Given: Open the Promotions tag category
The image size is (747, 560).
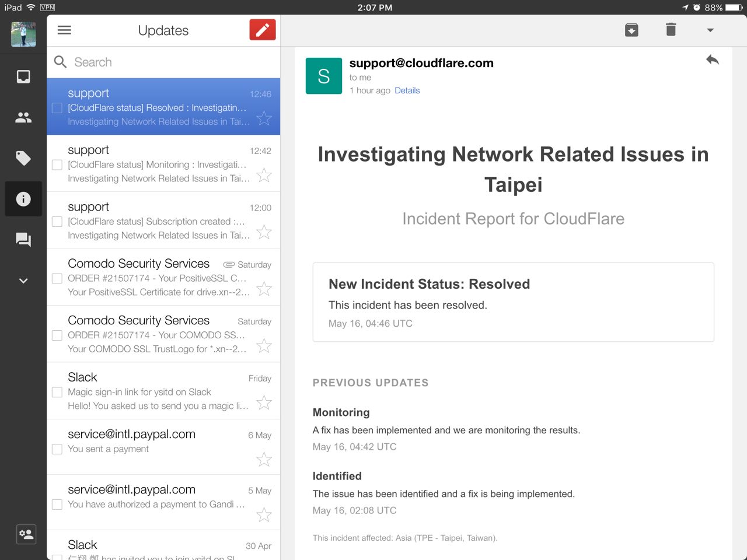Looking at the screenshot, I should pyautogui.click(x=23, y=158).
